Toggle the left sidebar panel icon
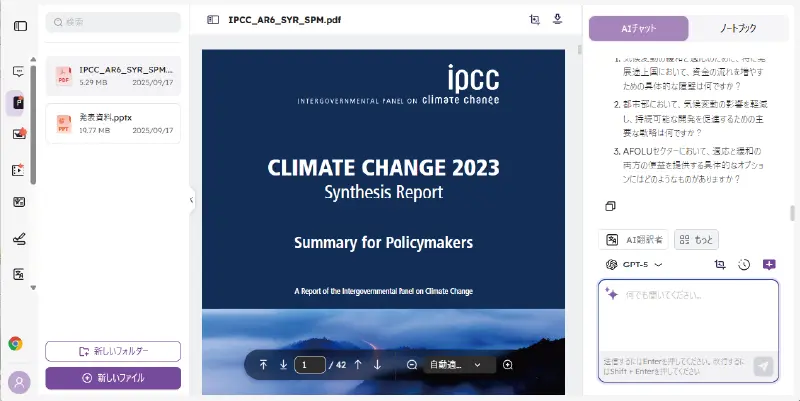The width and height of the screenshot is (800, 401). [20, 26]
